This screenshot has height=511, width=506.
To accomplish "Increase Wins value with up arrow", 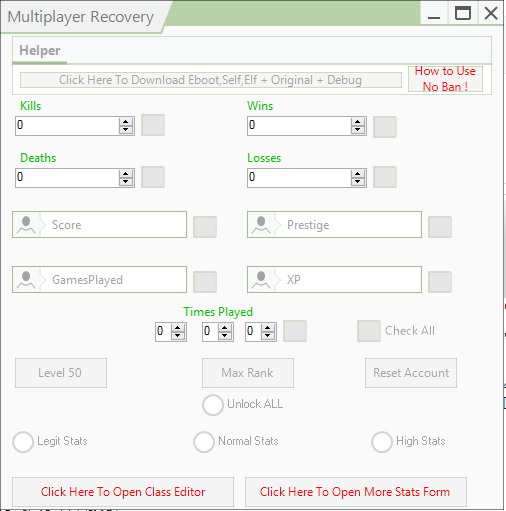I will click(x=358, y=122).
